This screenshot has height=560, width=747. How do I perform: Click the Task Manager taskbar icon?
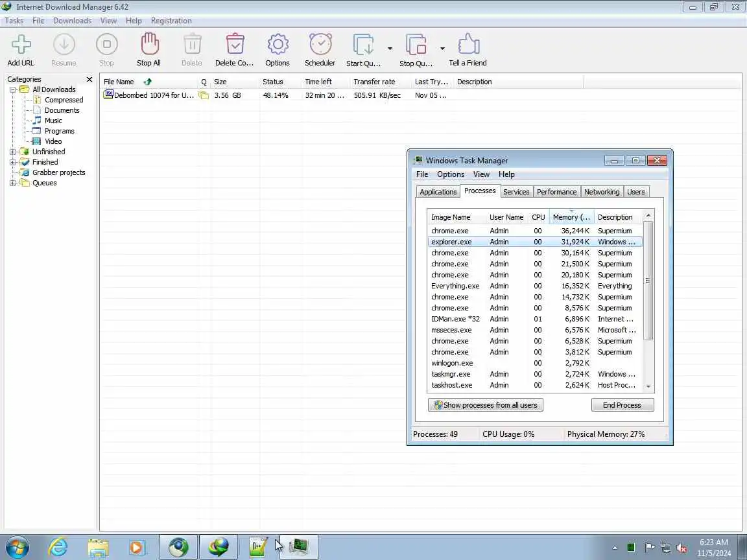pos(299,547)
